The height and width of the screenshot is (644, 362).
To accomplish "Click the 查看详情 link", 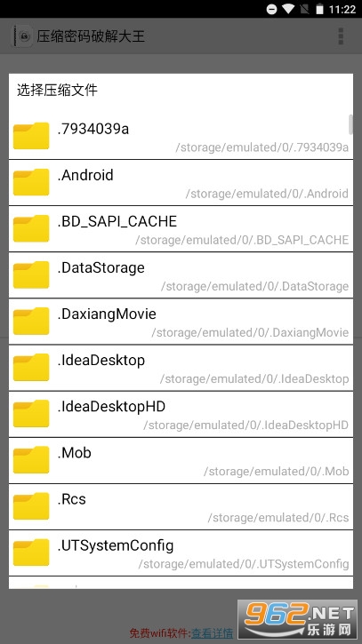I will (x=213, y=633).
